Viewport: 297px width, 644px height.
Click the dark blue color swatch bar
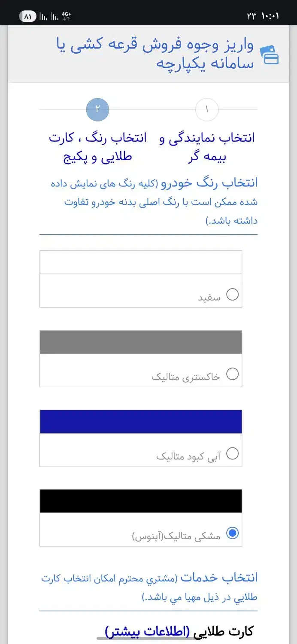click(141, 422)
